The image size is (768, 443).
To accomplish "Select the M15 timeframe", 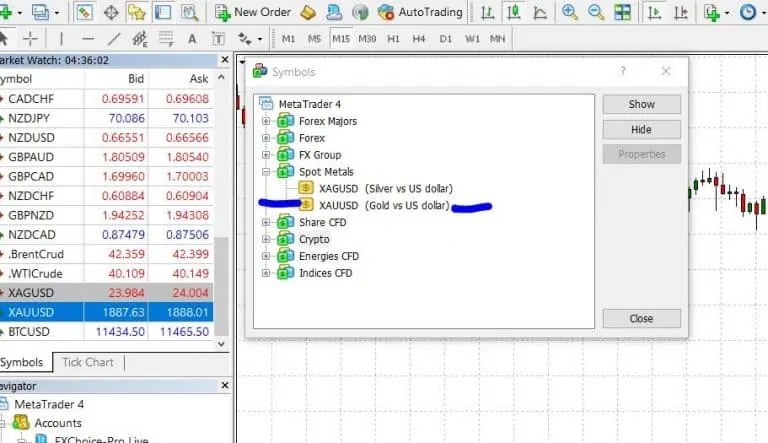I will tap(341, 38).
